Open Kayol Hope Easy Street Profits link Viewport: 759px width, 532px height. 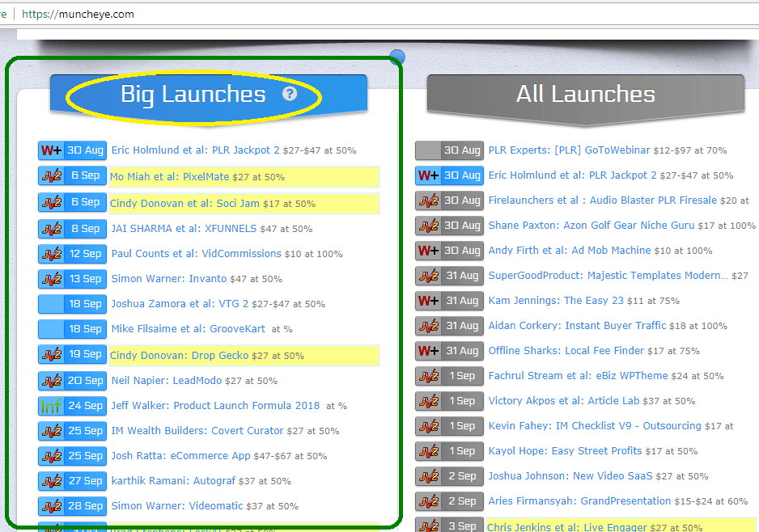[565, 451]
